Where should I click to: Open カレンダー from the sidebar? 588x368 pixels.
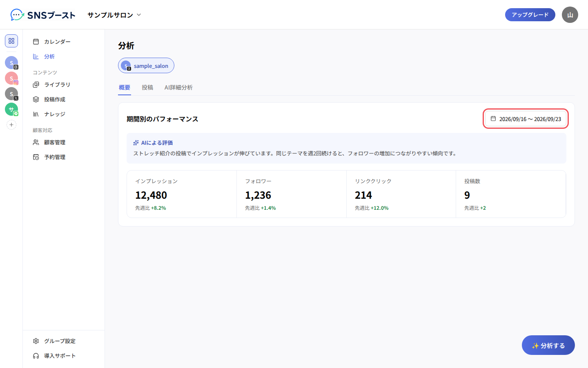[64, 42]
